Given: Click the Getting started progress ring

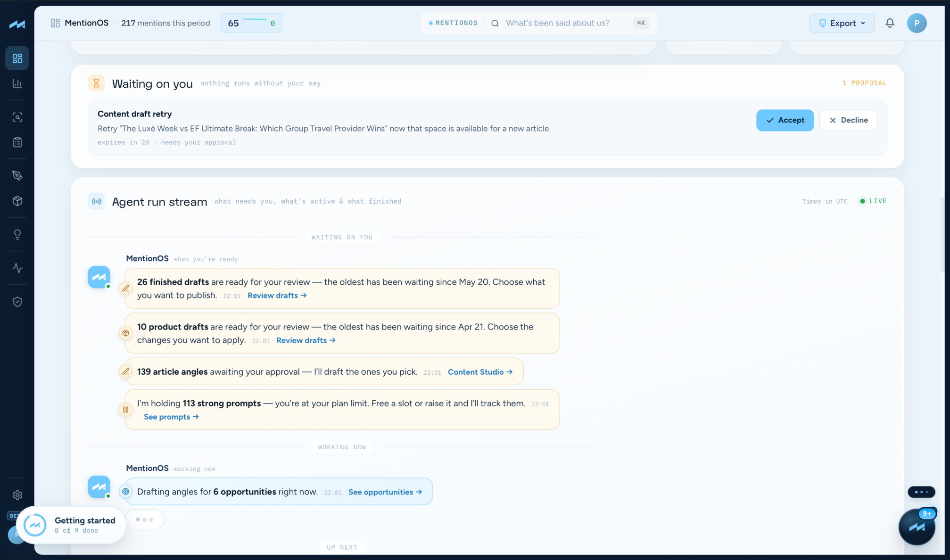Looking at the screenshot, I should [35, 525].
